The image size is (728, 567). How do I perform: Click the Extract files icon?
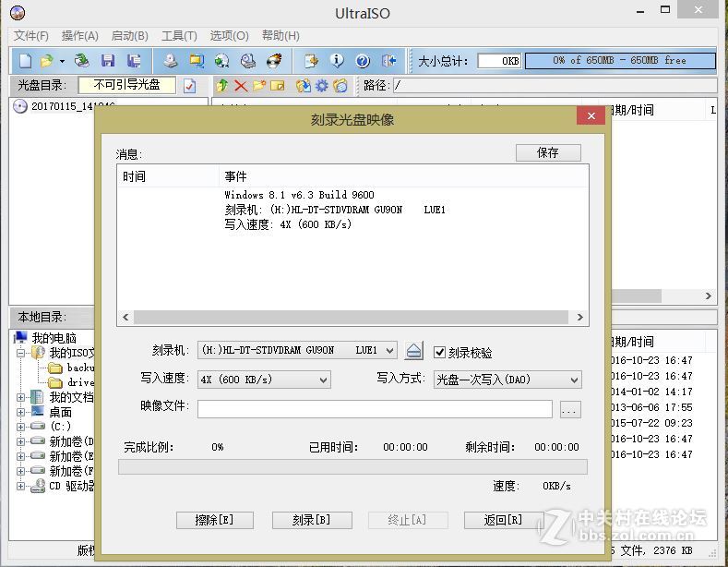tap(304, 86)
